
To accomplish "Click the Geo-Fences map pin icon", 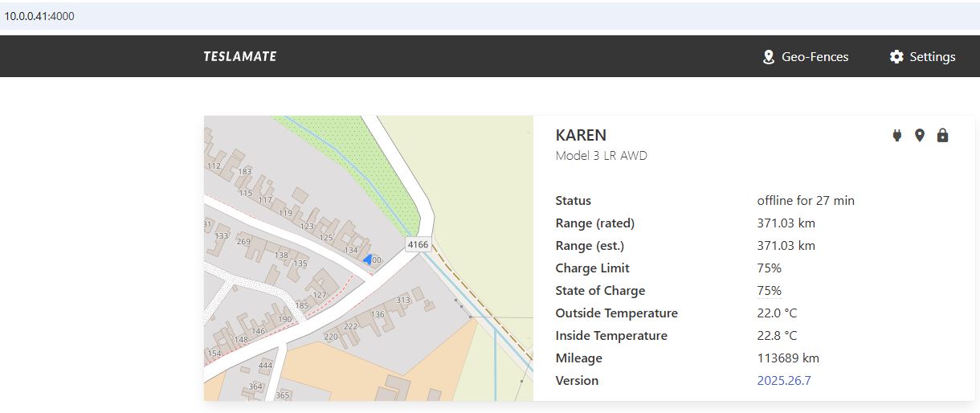I will (768, 57).
